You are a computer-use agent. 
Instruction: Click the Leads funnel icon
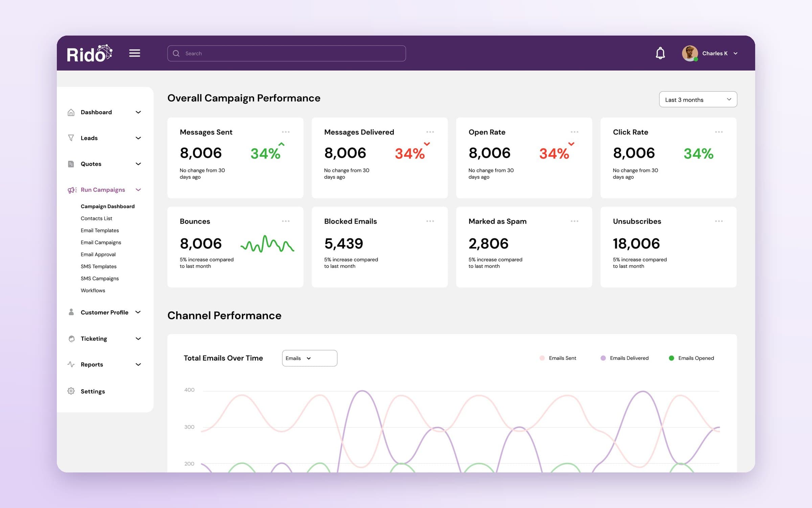point(71,138)
